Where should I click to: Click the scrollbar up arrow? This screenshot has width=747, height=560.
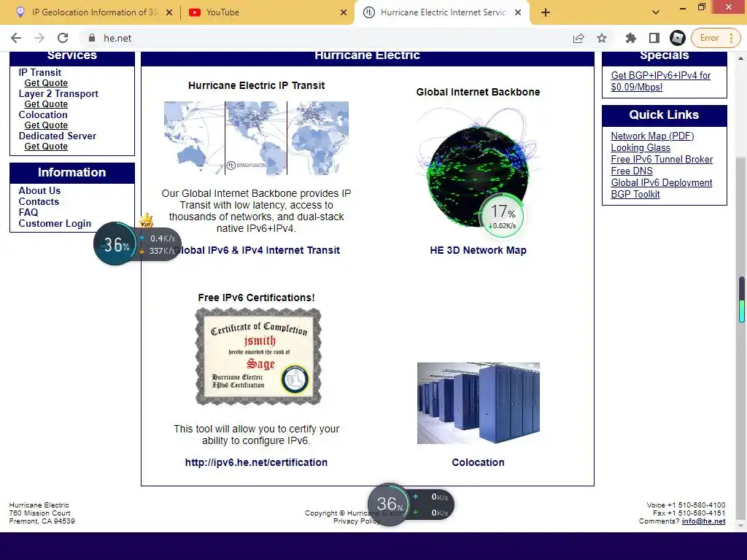click(741, 58)
